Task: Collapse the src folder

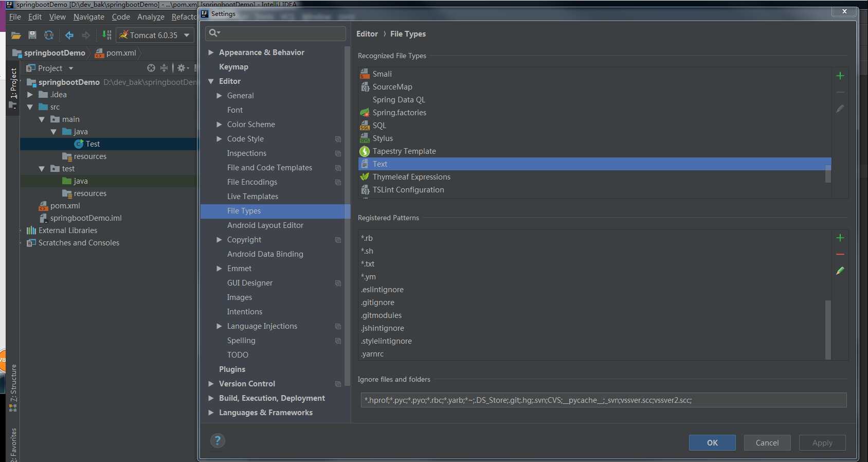Action: pos(30,107)
